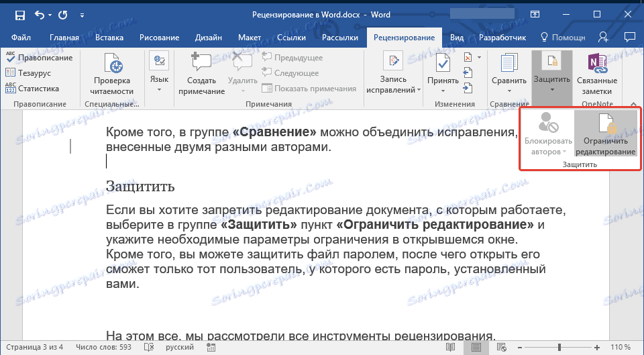The height and width of the screenshot is (355, 644).
Task: Open the Разработчик tab
Action: [502, 38]
